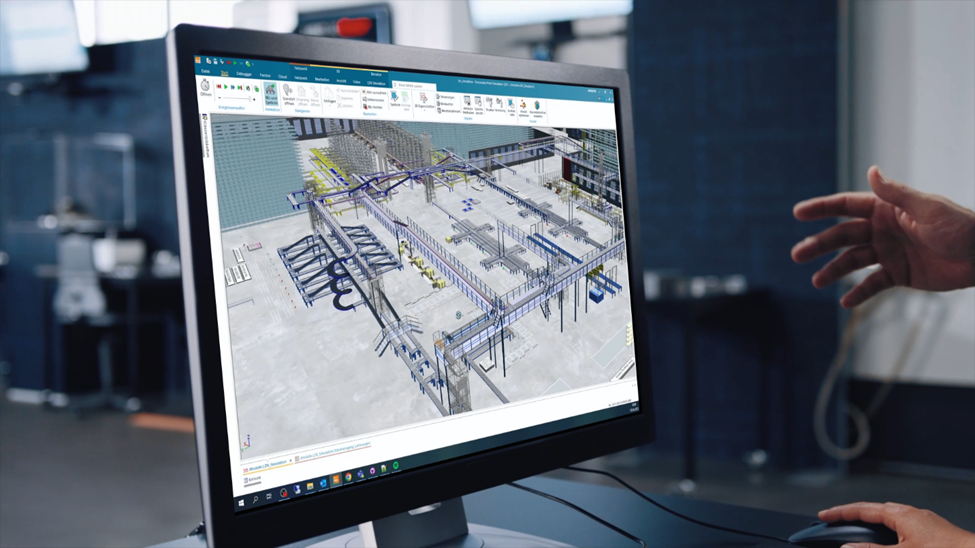
Task: Click the MUs löschen button
Action: [x=374, y=107]
